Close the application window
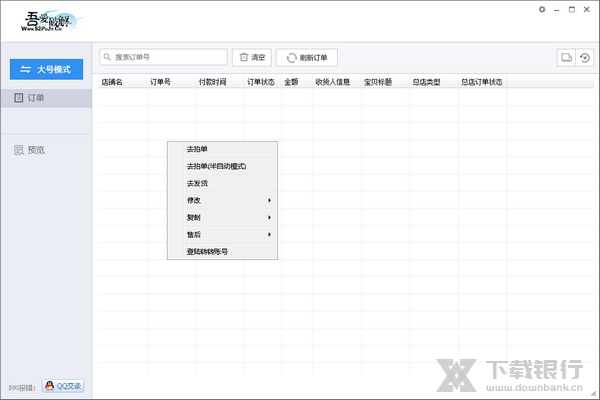 [x=587, y=10]
